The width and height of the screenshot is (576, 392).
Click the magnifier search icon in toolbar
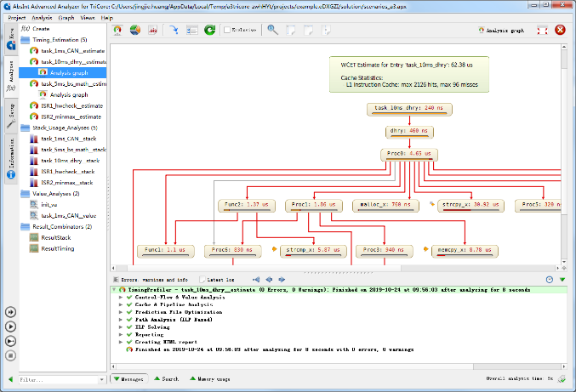(272, 30)
